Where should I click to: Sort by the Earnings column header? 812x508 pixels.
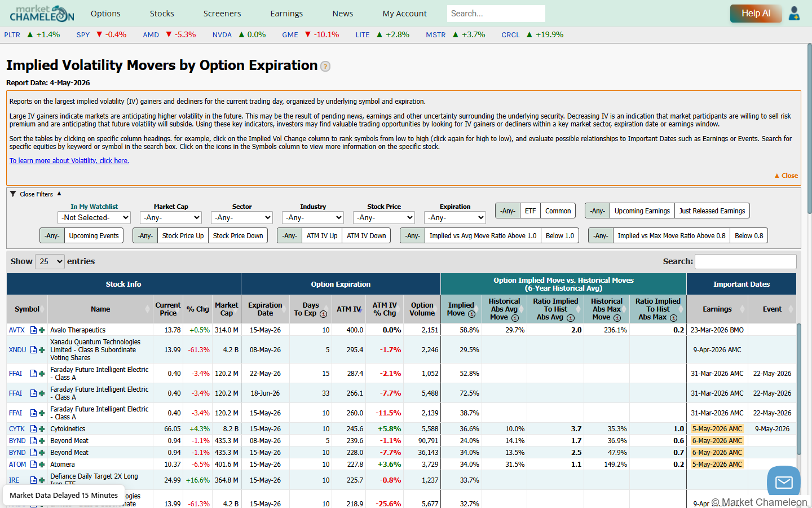717,309
